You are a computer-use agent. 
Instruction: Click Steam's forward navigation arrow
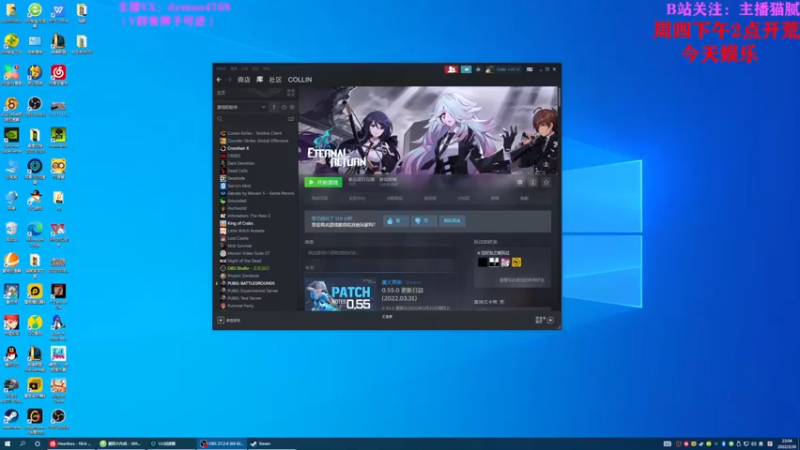229,80
